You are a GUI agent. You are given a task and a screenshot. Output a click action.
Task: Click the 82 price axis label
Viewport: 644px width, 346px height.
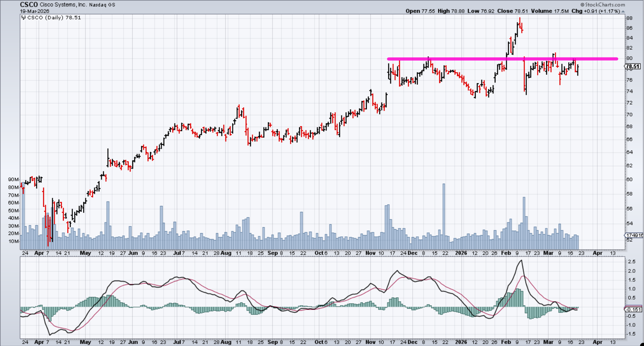[x=629, y=48]
